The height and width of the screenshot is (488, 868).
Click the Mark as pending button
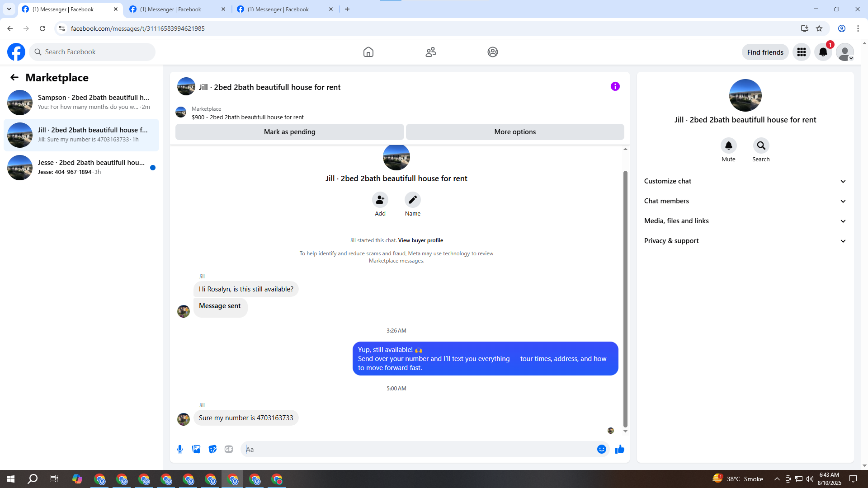click(289, 132)
